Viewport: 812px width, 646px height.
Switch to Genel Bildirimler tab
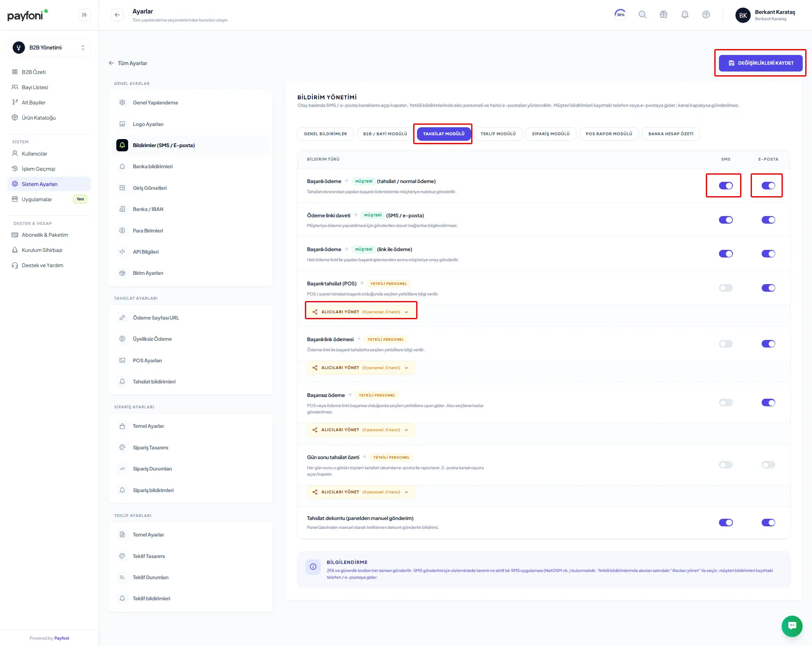(325, 134)
